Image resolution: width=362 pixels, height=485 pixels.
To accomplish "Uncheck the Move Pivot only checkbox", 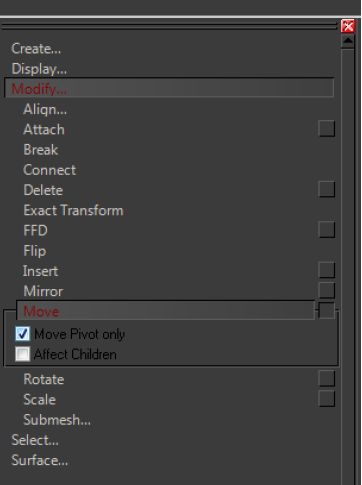I will click(x=22, y=334).
